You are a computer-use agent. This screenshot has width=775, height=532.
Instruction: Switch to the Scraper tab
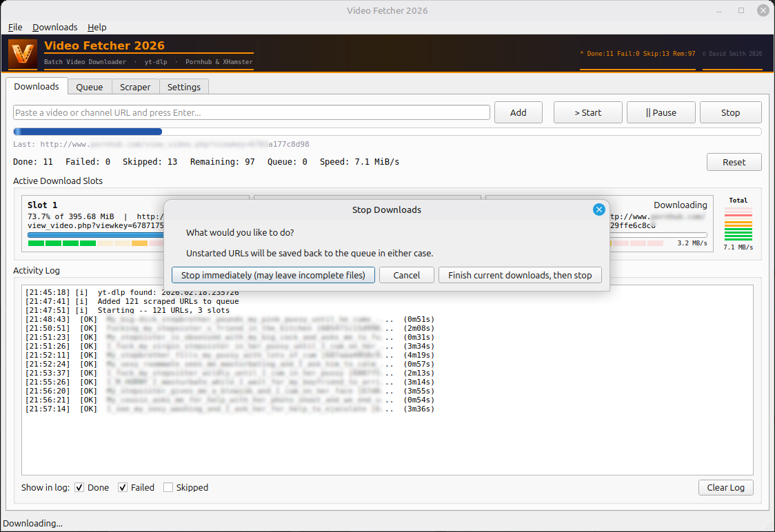[x=135, y=87]
